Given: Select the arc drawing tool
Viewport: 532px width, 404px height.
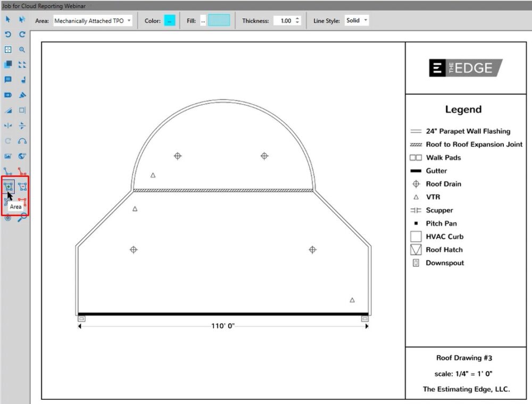Looking at the screenshot, I should [22, 141].
